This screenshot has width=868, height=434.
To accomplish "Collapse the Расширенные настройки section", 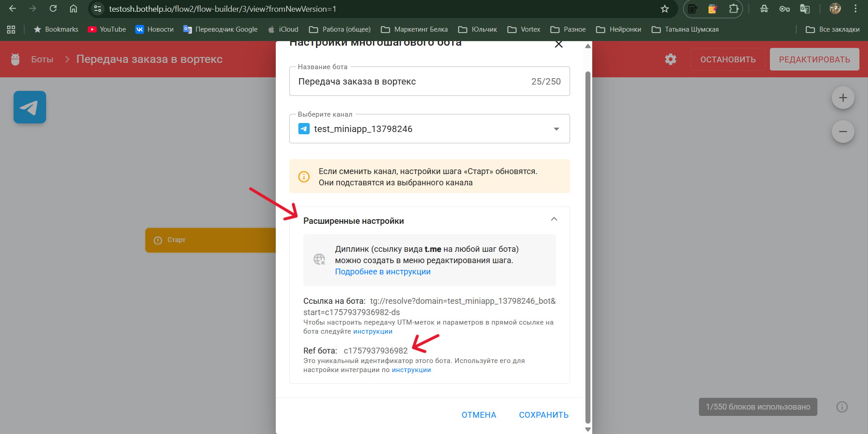I will pos(553,219).
